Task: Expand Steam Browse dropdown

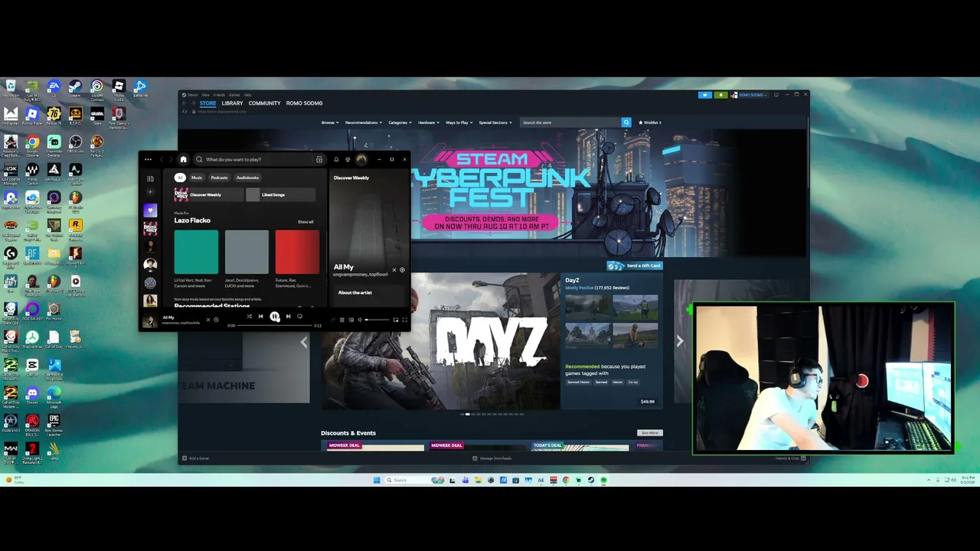Action: 329,122
